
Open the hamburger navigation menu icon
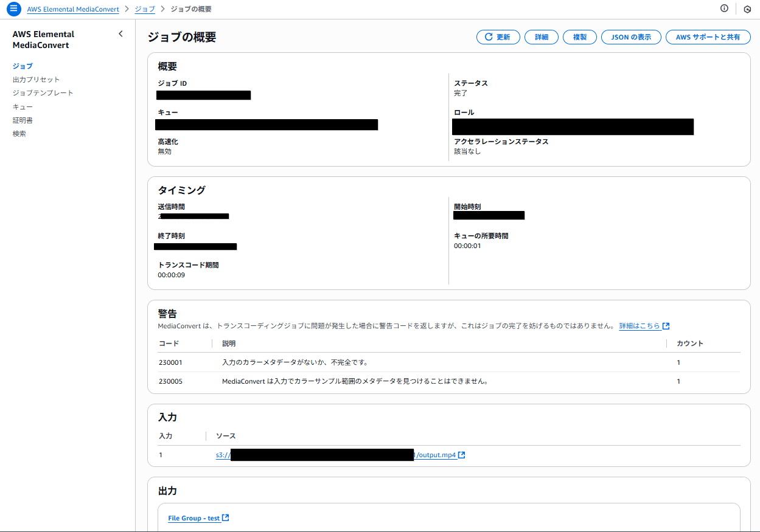tap(13, 9)
